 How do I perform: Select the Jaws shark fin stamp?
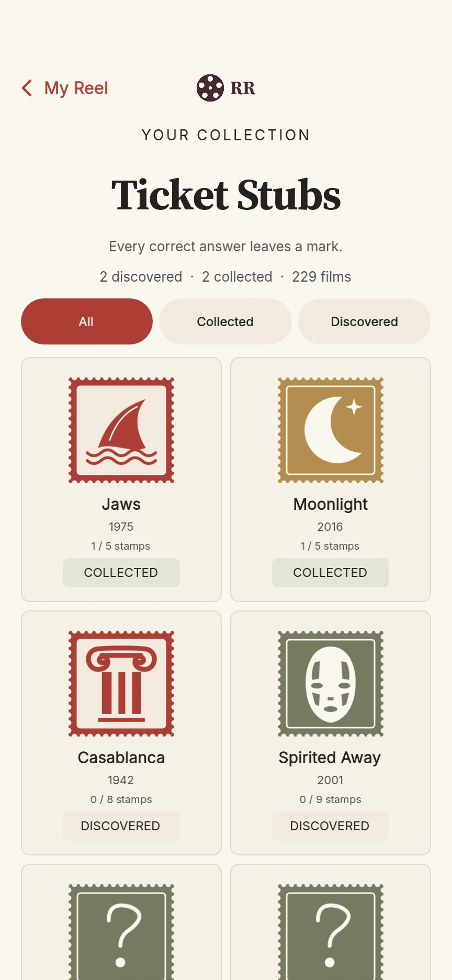[121, 430]
